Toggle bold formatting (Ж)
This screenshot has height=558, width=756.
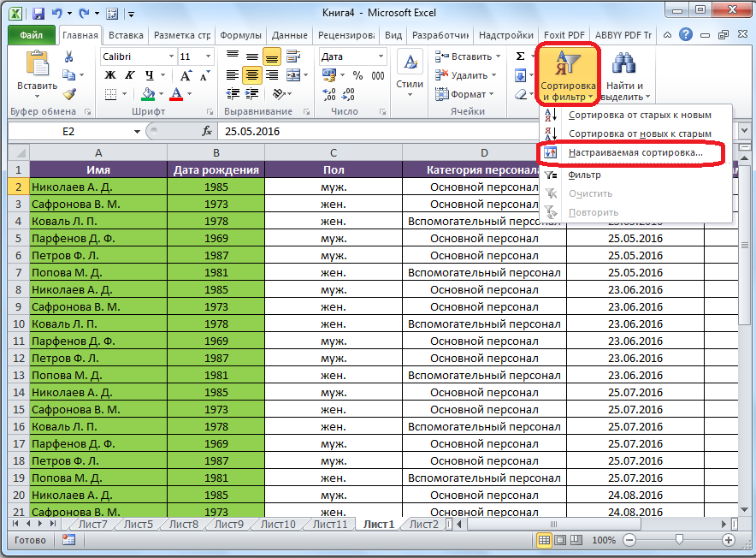pos(109,75)
